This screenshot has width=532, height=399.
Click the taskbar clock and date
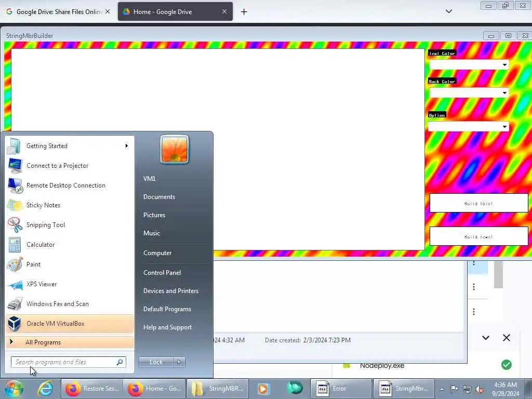[x=506, y=389]
